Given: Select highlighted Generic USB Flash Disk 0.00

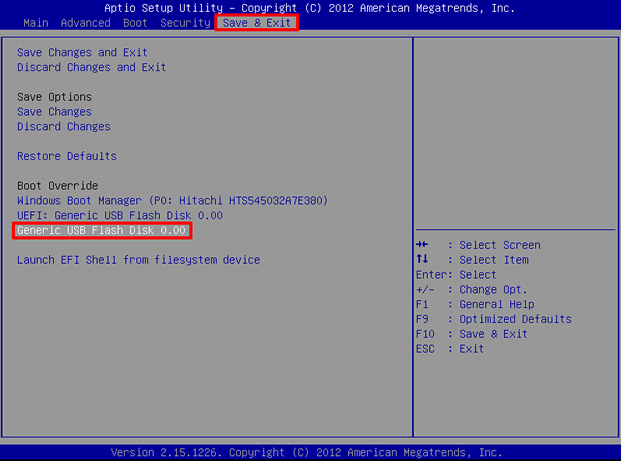Looking at the screenshot, I should click(x=102, y=230).
